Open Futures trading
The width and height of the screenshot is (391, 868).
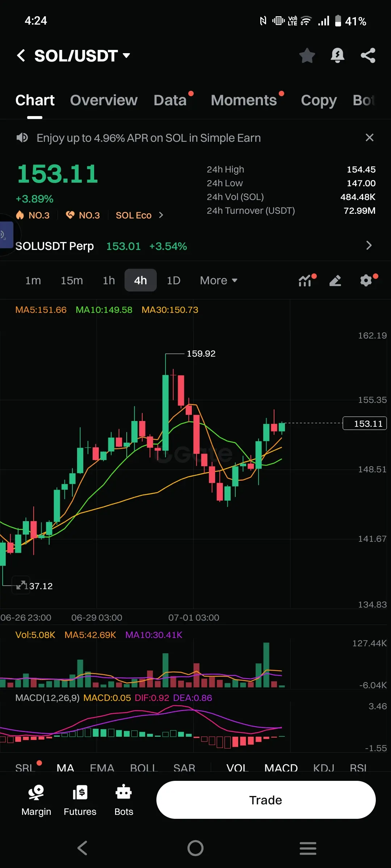[x=80, y=800]
